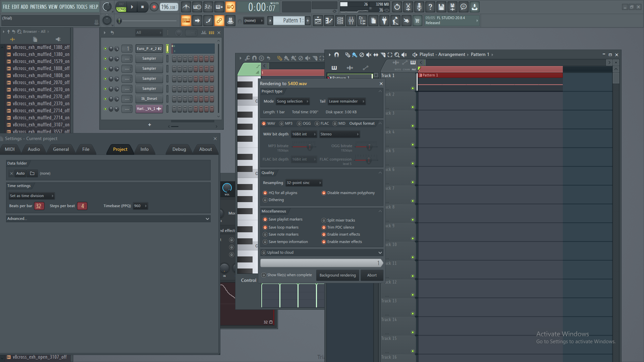
Task: Toggle Save tempo information option
Action: tap(265, 242)
